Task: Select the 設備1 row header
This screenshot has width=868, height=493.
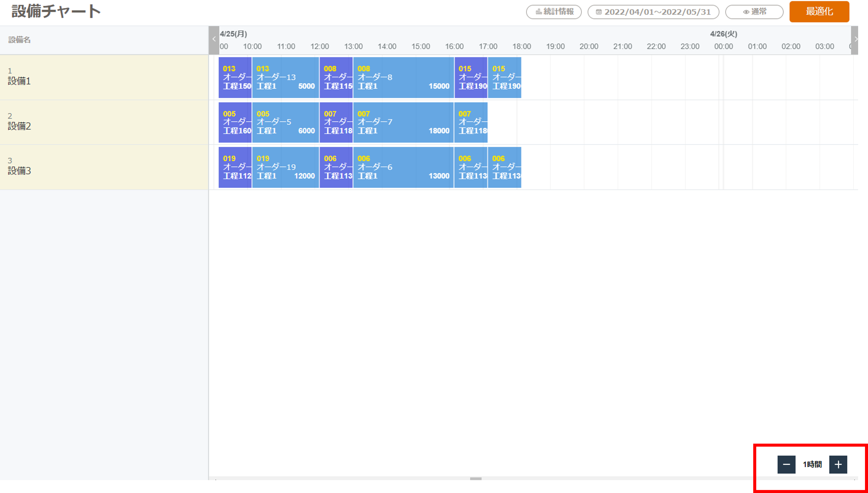Action: 104,77
